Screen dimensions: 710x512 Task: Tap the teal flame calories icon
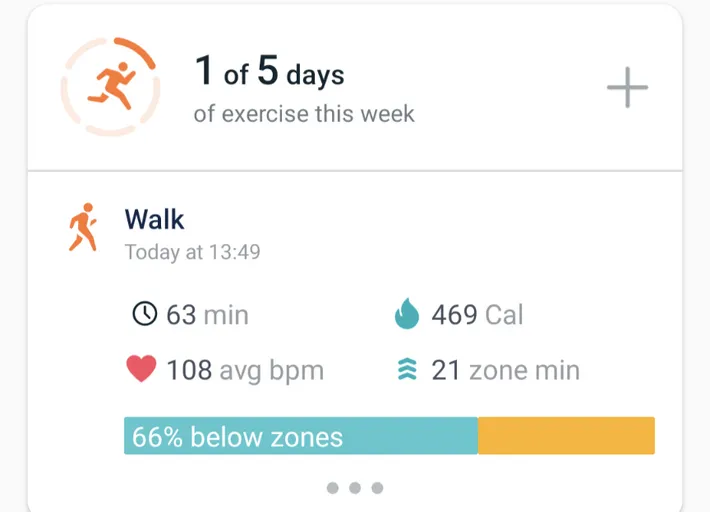tap(406, 315)
